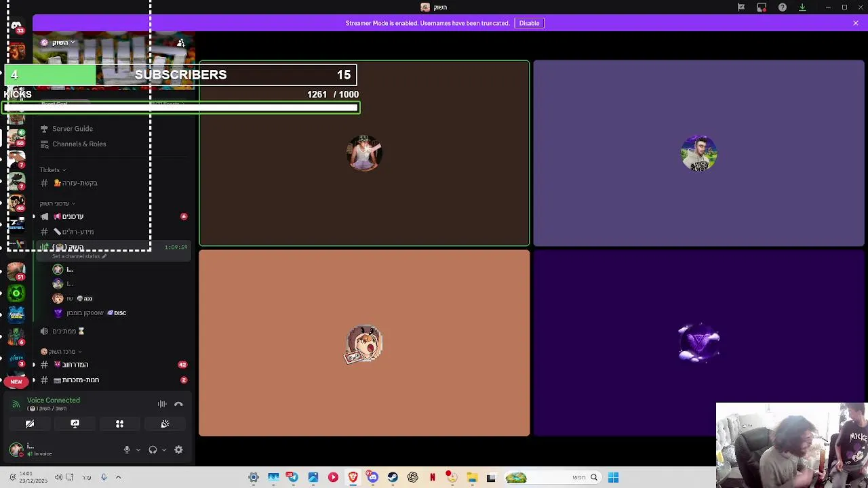Open ChatGPT in taskbar
The image size is (868, 488).
(x=412, y=477)
